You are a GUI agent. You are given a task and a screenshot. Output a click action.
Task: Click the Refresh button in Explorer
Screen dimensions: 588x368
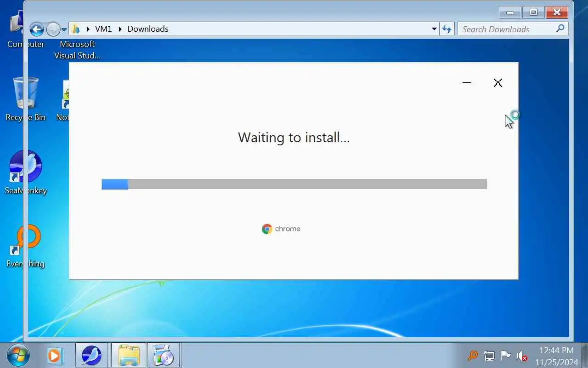(447, 29)
